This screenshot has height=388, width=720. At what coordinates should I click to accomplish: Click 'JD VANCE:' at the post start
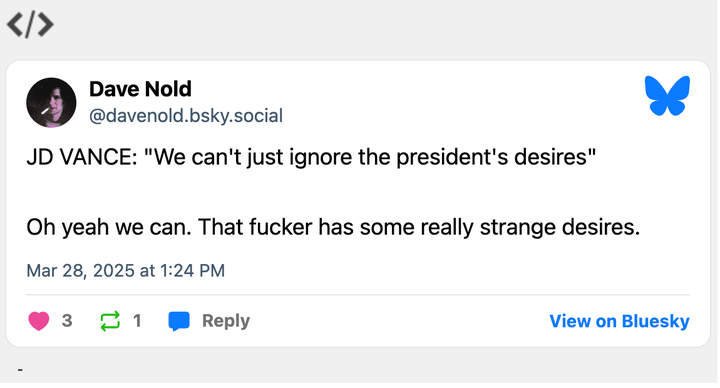click(82, 157)
